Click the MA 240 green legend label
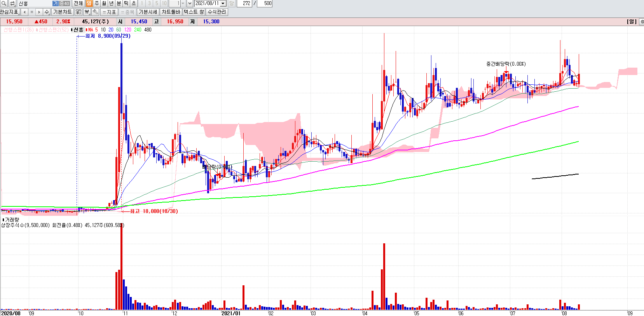 [x=138, y=30]
